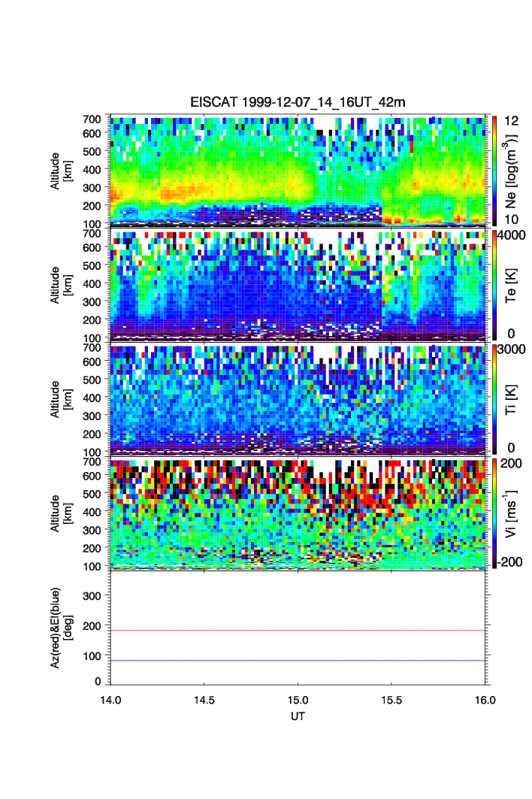Select the UT x-axis label

point(298,716)
